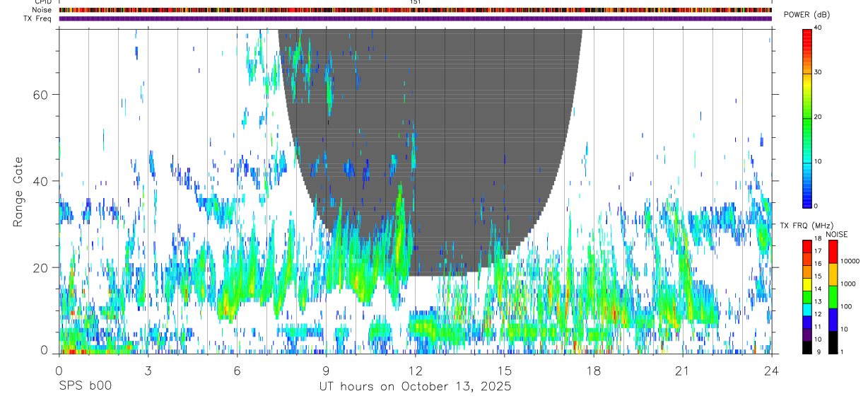This screenshot has height=401, width=868.
Task: Click the 40 tick on POWER scale
Action: pyautogui.click(x=819, y=28)
